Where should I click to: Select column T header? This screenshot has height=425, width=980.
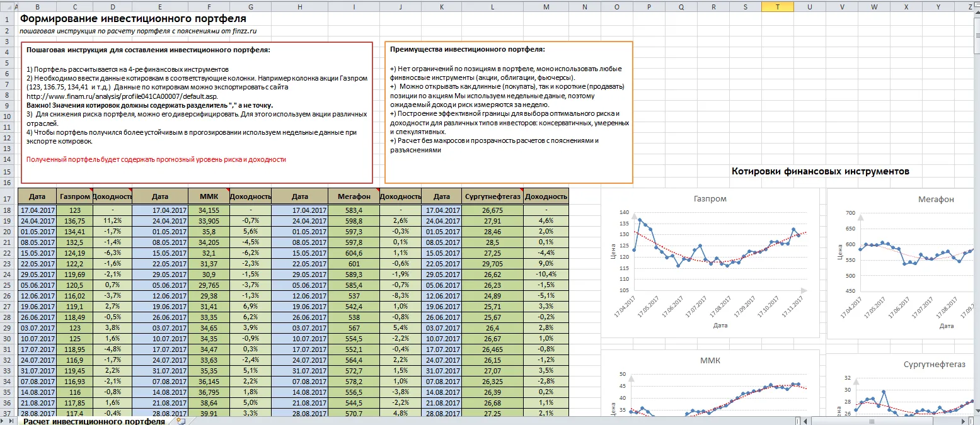pos(776,6)
